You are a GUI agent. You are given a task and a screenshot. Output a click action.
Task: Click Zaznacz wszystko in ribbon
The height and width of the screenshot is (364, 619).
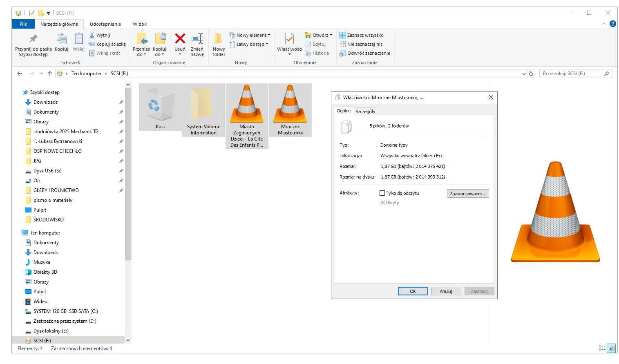362,35
